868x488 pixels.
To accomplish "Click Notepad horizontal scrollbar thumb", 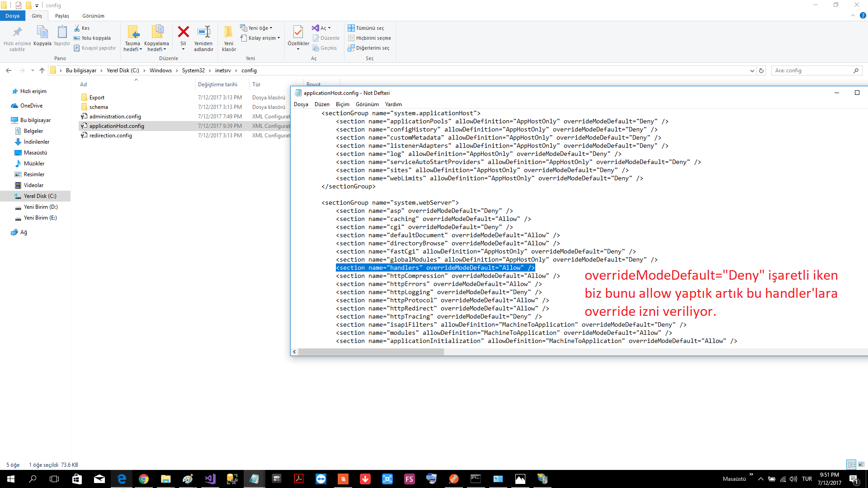I will (371, 352).
